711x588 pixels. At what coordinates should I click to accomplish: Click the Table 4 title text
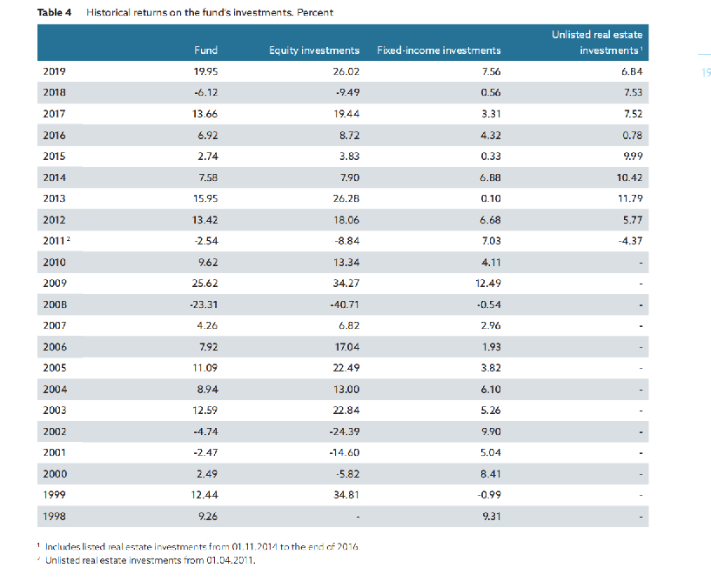click(x=186, y=12)
